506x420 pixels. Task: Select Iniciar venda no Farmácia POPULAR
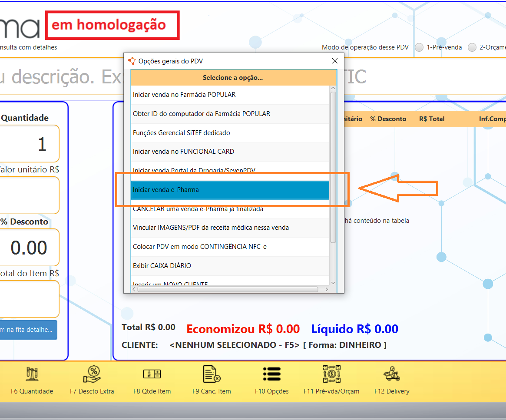pyautogui.click(x=230, y=95)
